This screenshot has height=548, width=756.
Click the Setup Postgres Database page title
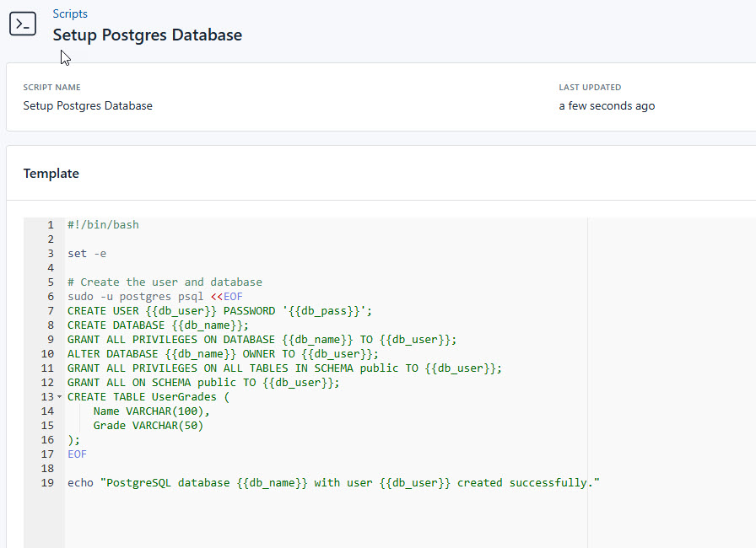click(x=147, y=35)
